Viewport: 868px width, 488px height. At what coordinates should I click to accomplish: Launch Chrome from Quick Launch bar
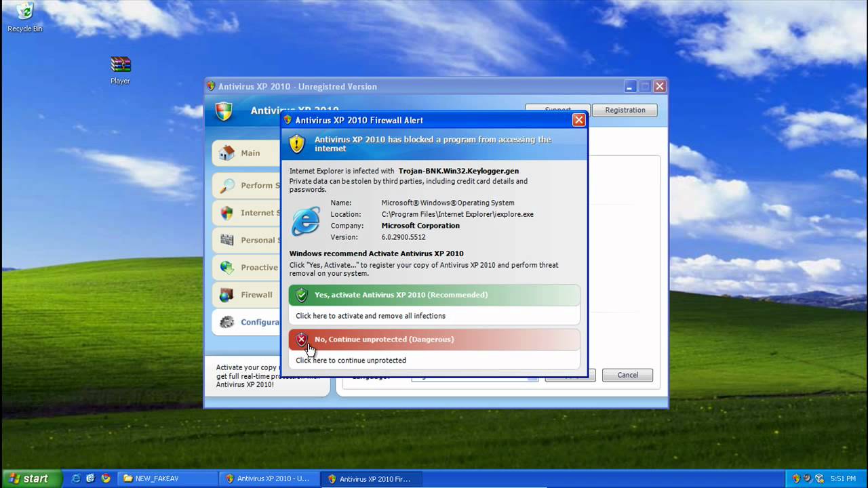(106, 479)
